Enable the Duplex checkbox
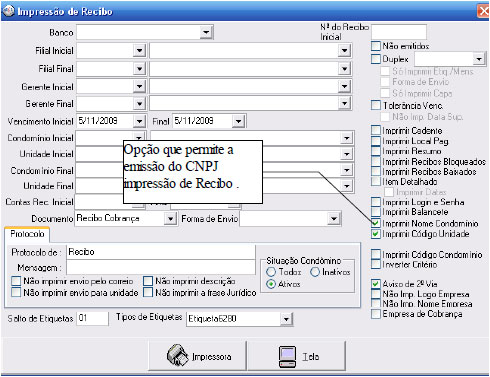Image resolution: width=490 pixels, height=377 pixels. pos(376,59)
